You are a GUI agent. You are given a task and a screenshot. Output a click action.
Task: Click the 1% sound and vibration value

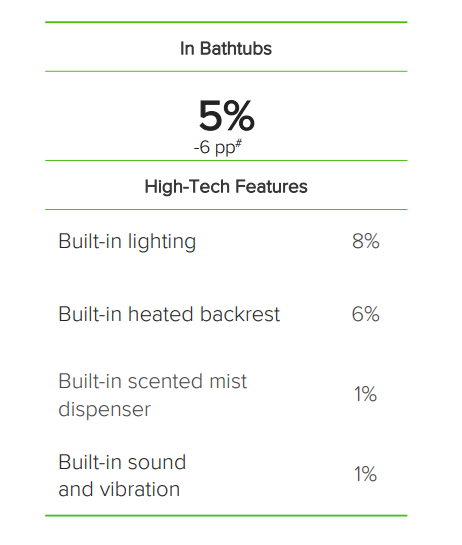(365, 474)
